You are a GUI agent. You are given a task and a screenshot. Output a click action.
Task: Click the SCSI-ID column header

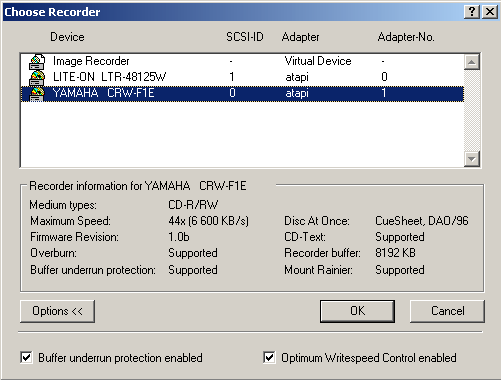[245, 37]
